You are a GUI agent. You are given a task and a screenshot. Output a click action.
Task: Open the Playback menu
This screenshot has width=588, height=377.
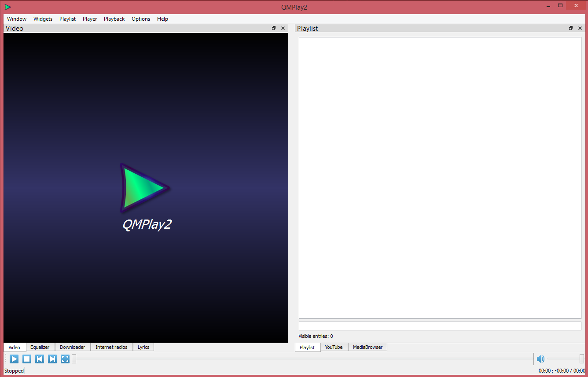114,19
